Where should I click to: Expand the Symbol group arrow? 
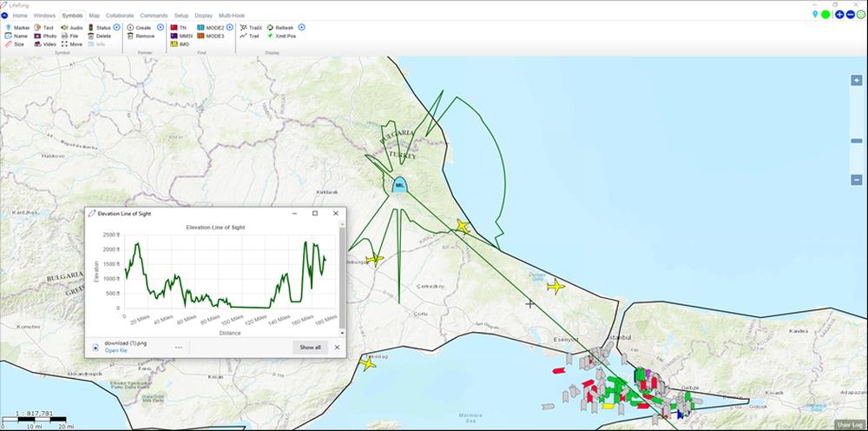coord(117,28)
